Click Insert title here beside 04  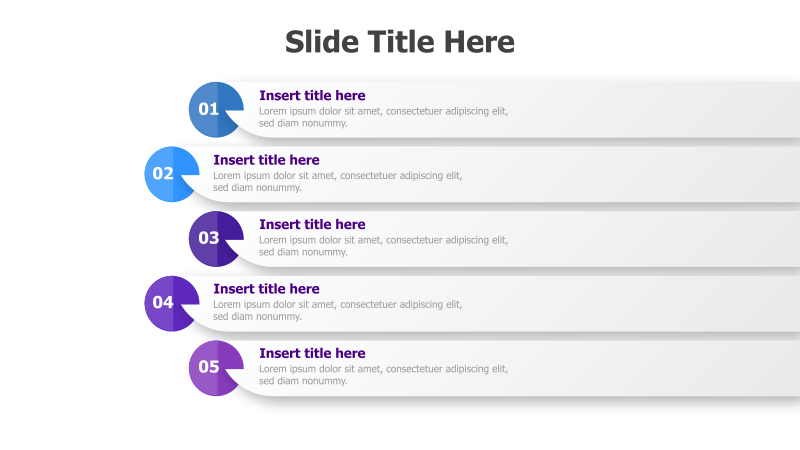[266, 289]
